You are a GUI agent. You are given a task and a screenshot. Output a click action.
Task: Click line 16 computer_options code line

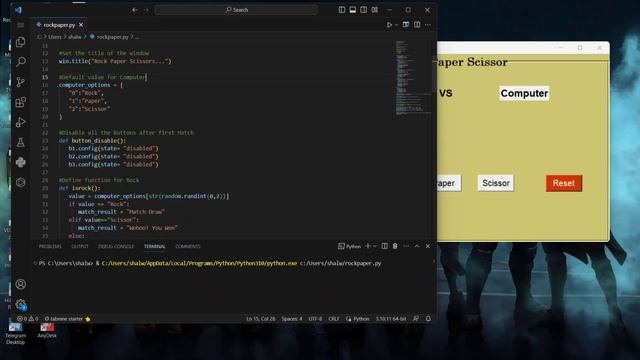pos(91,85)
